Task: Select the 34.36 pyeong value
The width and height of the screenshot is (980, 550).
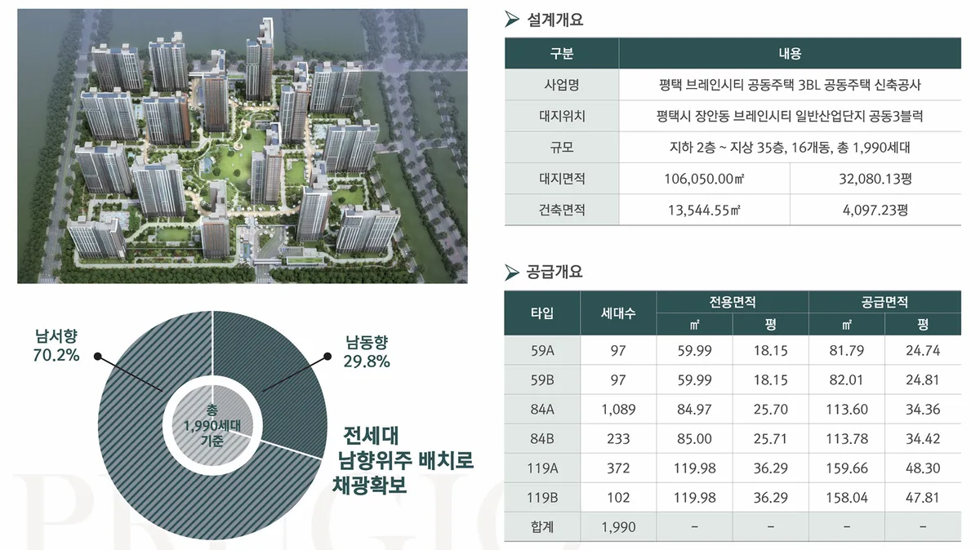Action: [923, 409]
